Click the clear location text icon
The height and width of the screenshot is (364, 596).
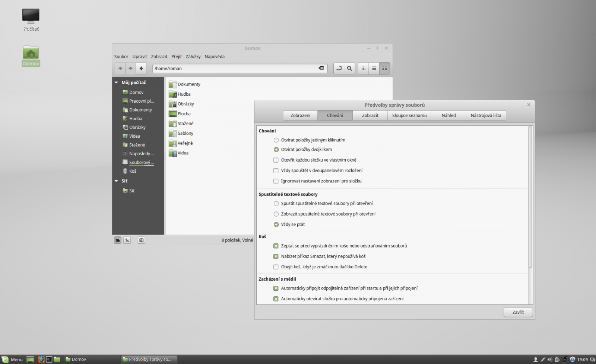pyautogui.click(x=321, y=68)
